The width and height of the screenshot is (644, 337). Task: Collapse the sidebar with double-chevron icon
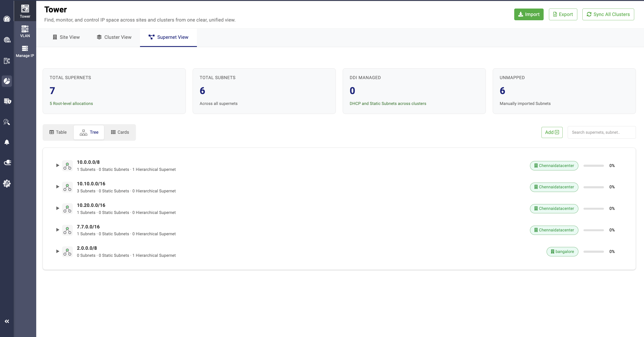point(7,321)
